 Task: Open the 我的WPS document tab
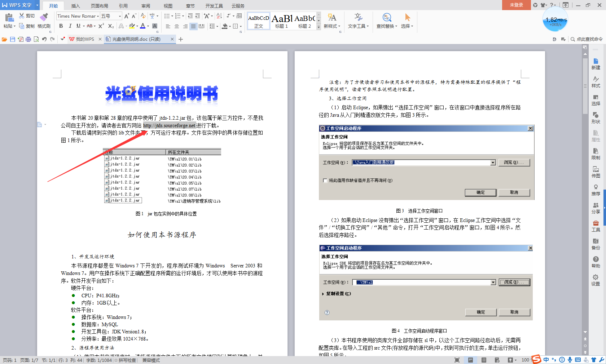[85, 39]
